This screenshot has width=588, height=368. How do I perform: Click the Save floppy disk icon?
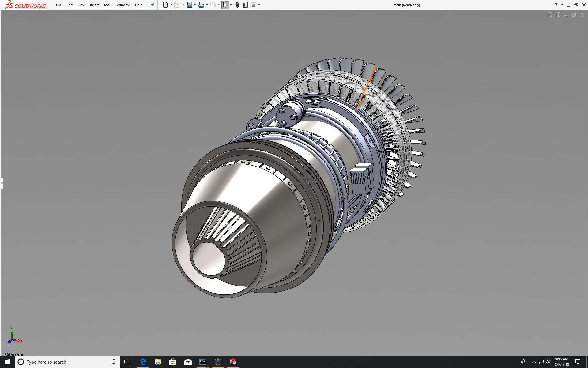pyautogui.click(x=189, y=5)
